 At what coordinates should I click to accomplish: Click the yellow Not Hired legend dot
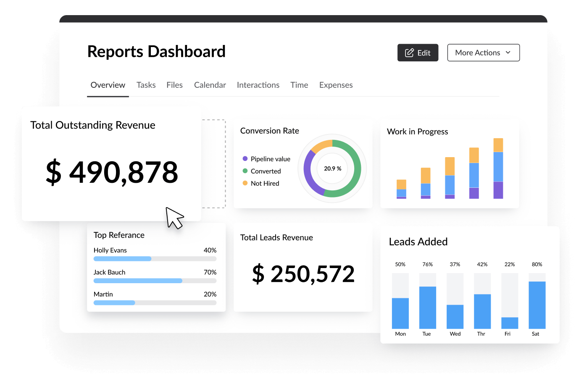point(245,183)
